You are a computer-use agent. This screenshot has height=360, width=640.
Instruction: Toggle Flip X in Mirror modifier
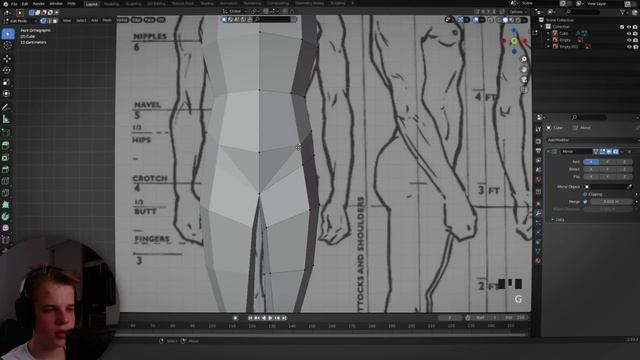point(591,176)
